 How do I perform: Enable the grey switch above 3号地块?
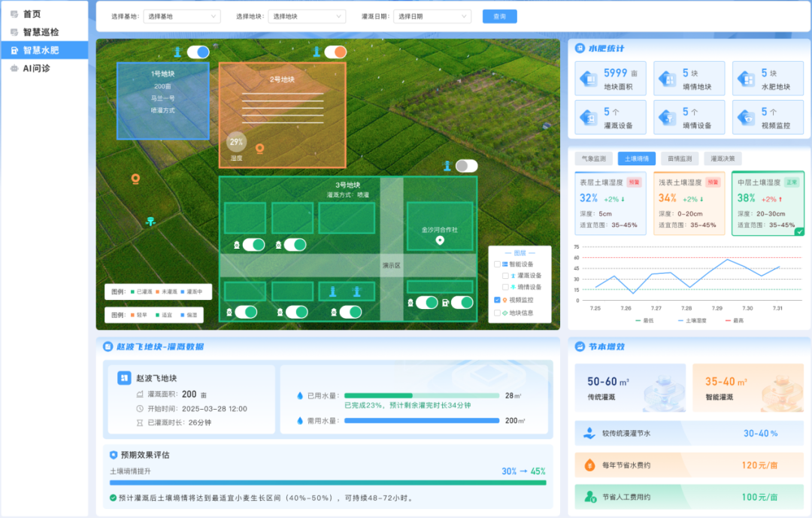click(x=467, y=165)
